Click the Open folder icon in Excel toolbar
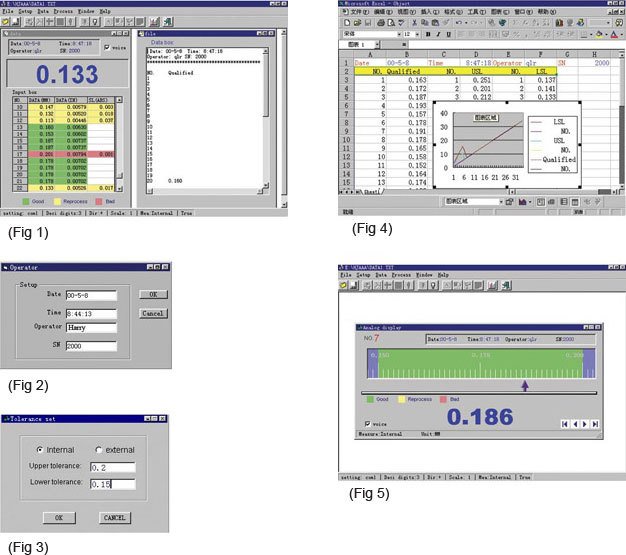 (x=357, y=23)
